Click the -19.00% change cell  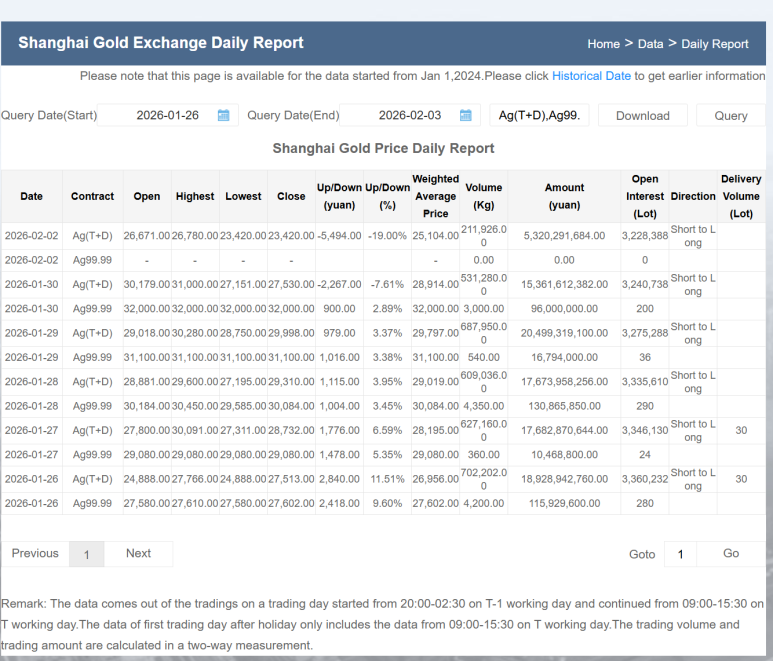[387, 236]
